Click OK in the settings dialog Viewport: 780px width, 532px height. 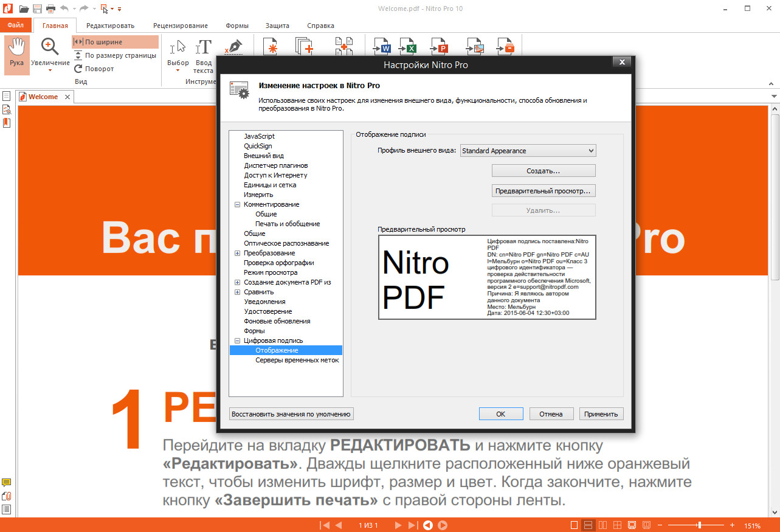pyautogui.click(x=501, y=414)
